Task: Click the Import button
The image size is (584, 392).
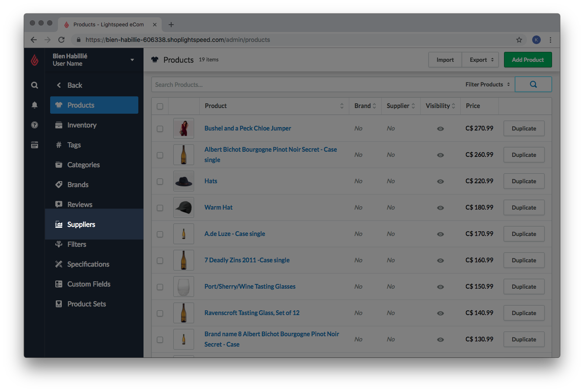Action: point(445,60)
